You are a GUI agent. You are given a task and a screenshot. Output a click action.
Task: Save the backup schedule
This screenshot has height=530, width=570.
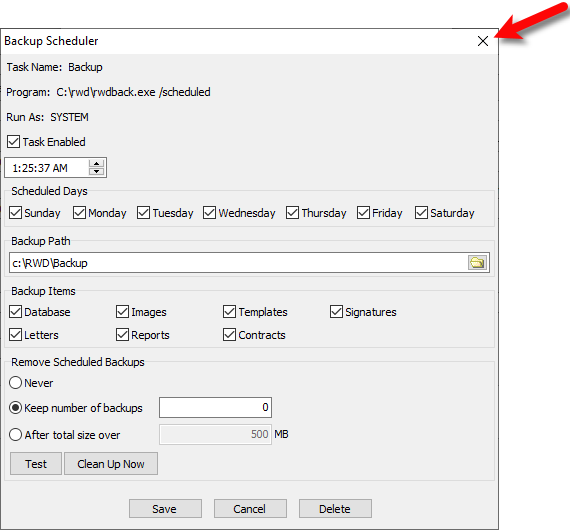coord(165,509)
